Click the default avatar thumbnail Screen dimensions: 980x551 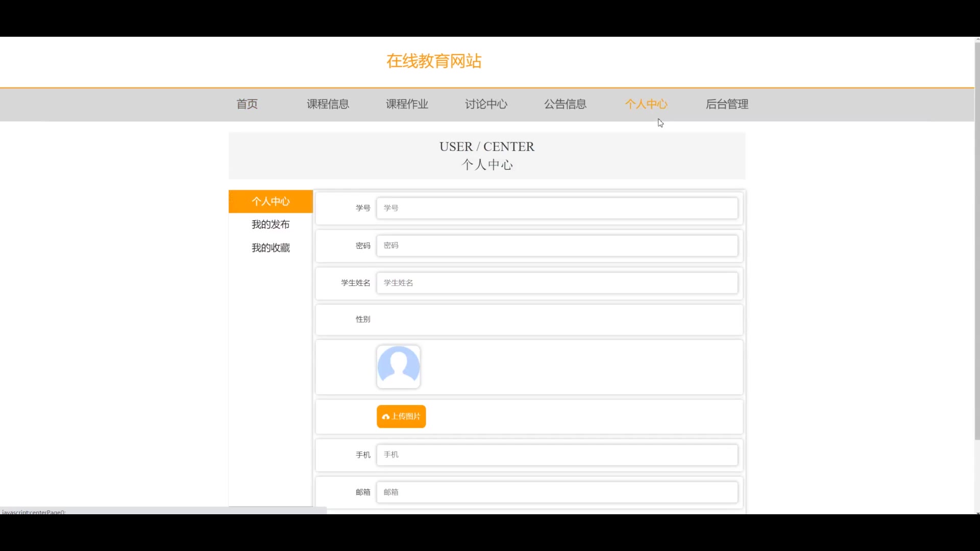(x=398, y=367)
